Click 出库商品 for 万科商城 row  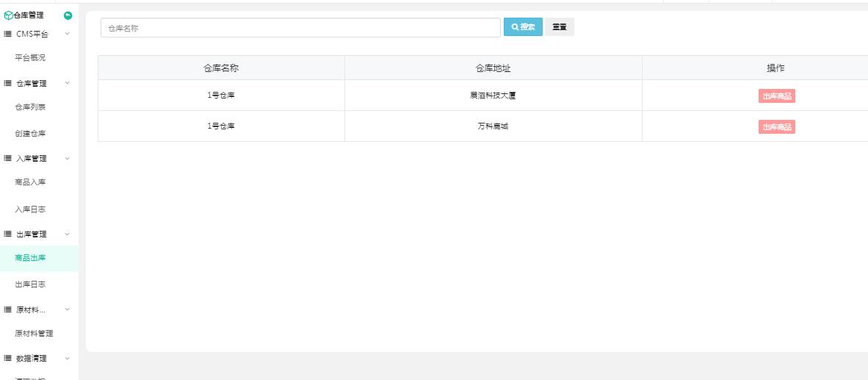point(777,127)
